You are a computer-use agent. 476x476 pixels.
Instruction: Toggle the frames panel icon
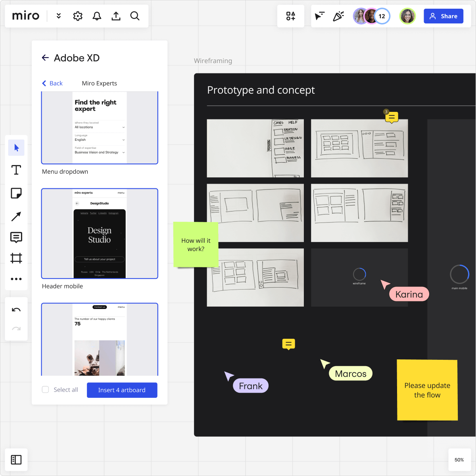click(16, 460)
